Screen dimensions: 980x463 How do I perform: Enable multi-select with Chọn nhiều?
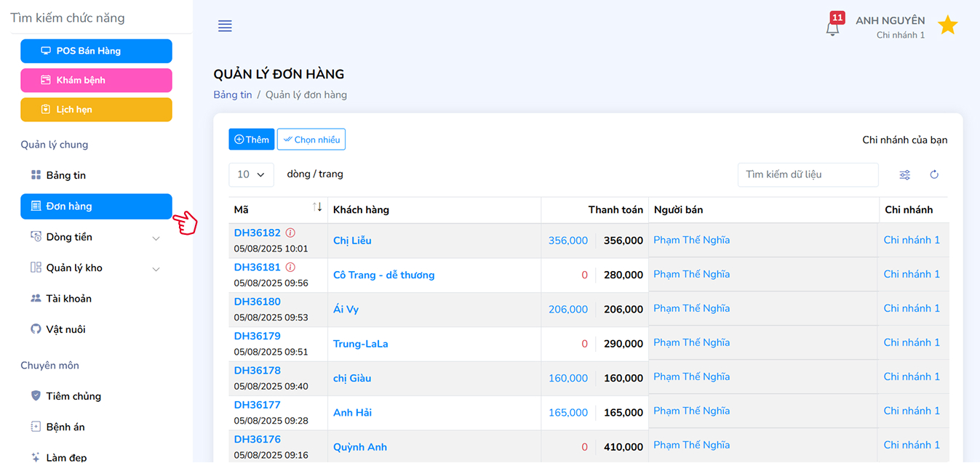coord(311,140)
